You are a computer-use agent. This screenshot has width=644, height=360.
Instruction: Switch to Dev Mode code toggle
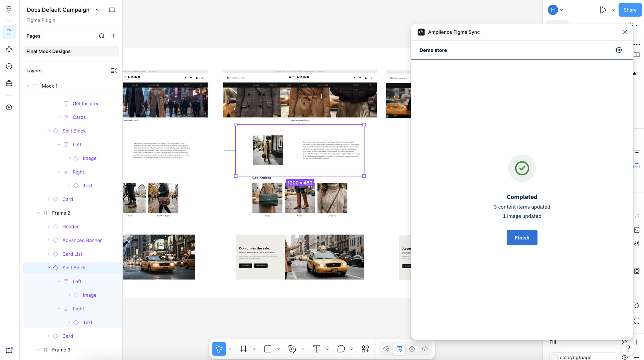[425, 349]
